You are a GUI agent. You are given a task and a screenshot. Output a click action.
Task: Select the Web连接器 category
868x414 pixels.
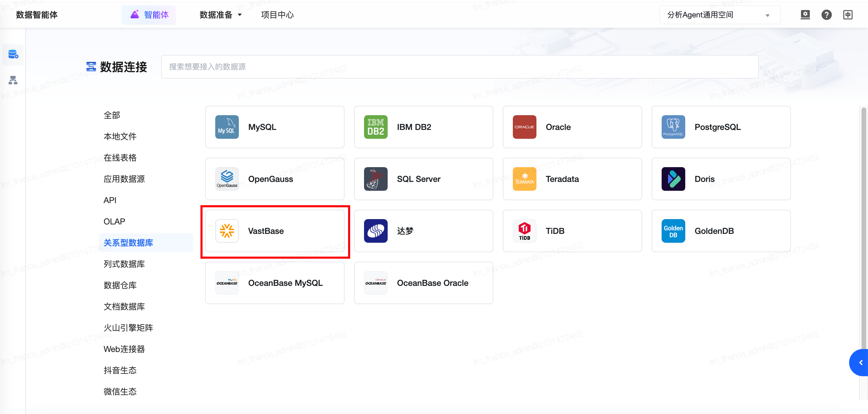tap(124, 349)
